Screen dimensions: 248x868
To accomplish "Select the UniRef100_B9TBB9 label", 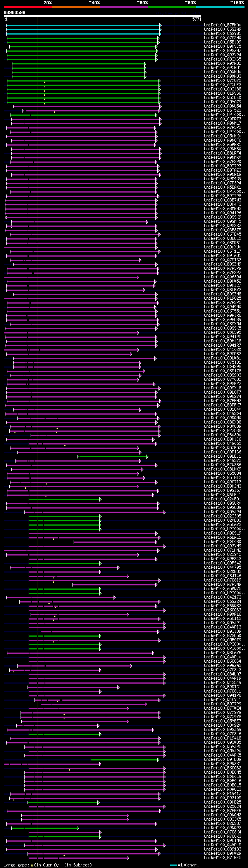I will click(222, 759).
